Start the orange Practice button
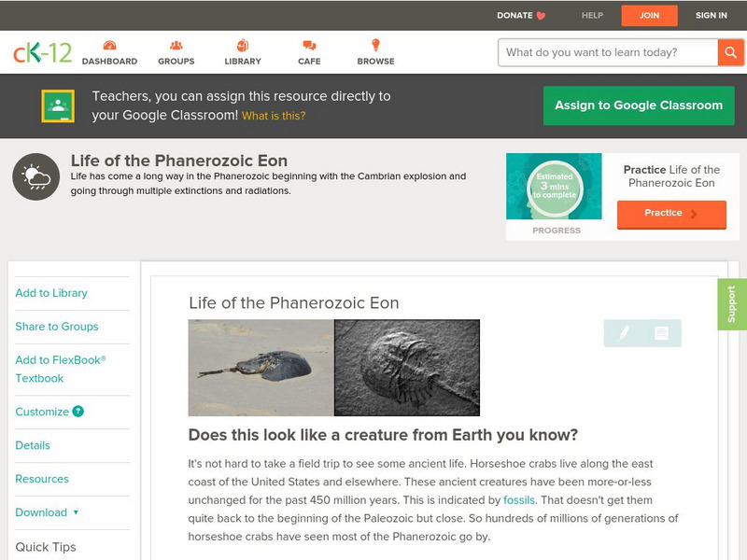The height and width of the screenshot is (560, 747). (670, 214)
